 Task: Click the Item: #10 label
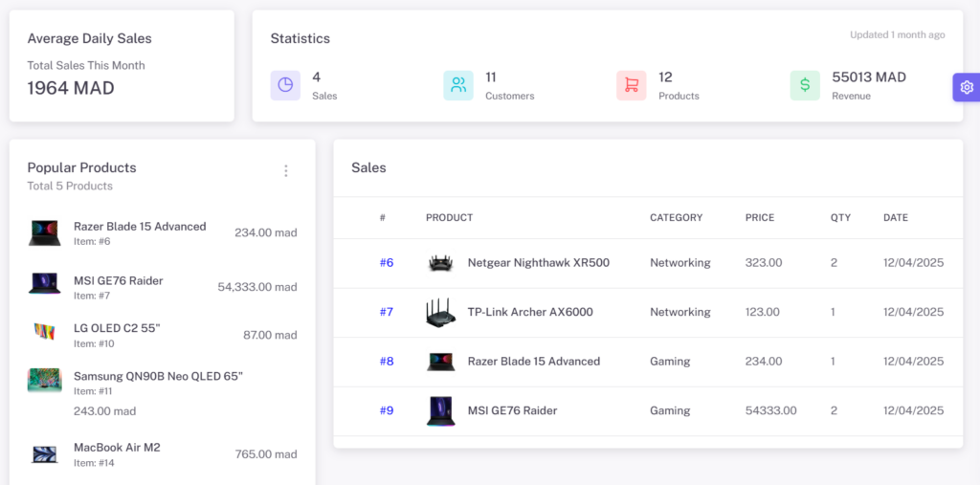click(94, 343)
